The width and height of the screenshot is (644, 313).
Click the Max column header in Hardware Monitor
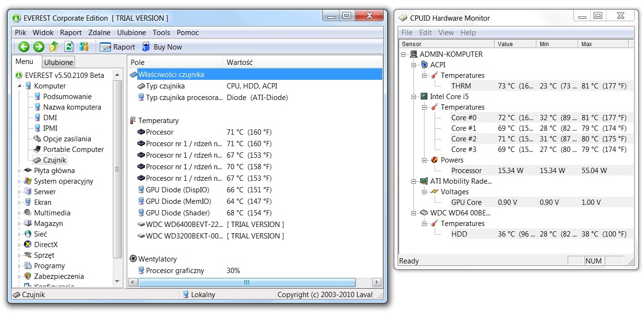pyautogui.click(x=603, y=44)
